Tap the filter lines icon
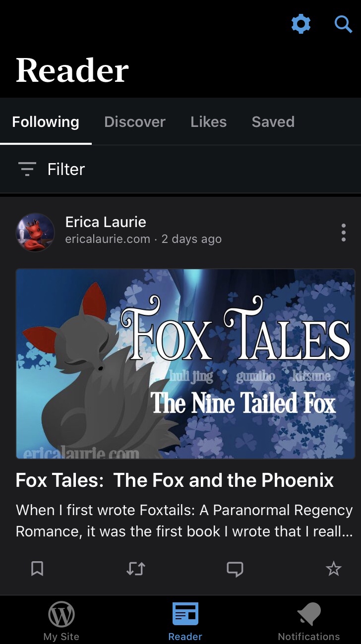Viewport: 361px width, 644px height. coord(27,169)
